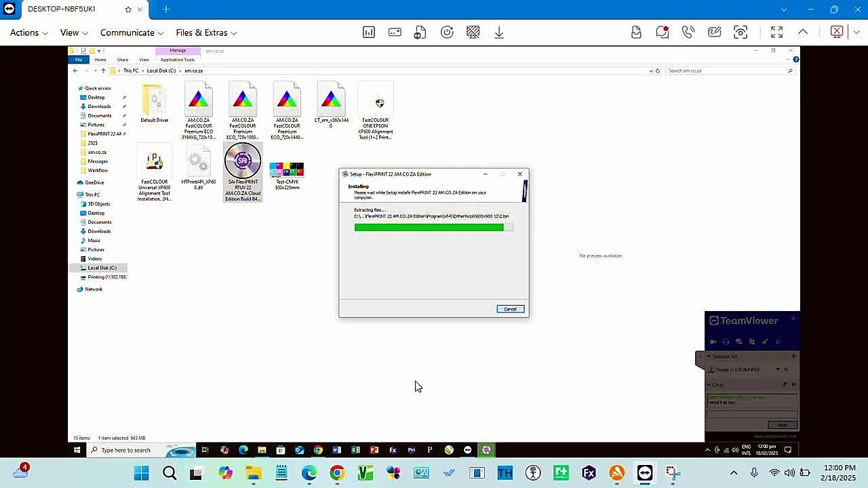Select Network in the navigation pane
868x488 pixels.
[94, 289]
